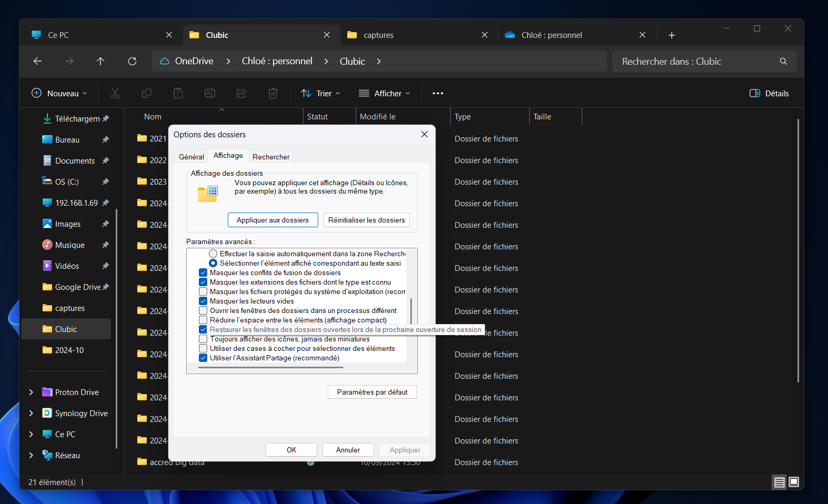Screen dimensions: 828x504
Task: Expand the Proton Drive tree node
Action: click(31, 392)
